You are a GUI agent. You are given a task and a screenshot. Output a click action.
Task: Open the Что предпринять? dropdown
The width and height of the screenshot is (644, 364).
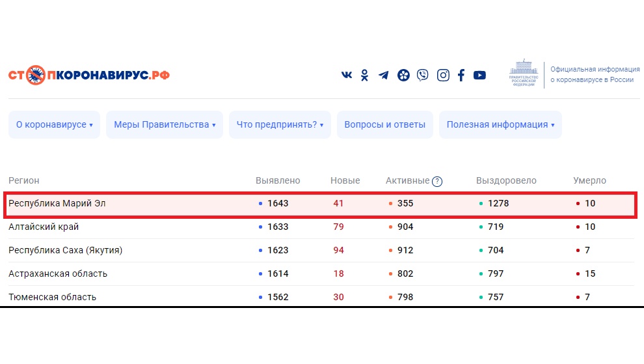[280, 124]
